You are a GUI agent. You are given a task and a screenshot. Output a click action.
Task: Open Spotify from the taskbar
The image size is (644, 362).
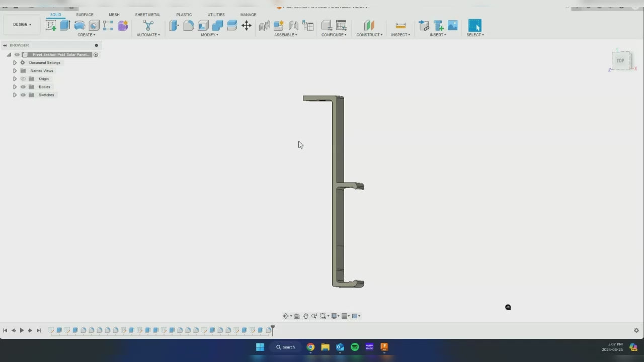pyautogui.click(x=355, y=347)
